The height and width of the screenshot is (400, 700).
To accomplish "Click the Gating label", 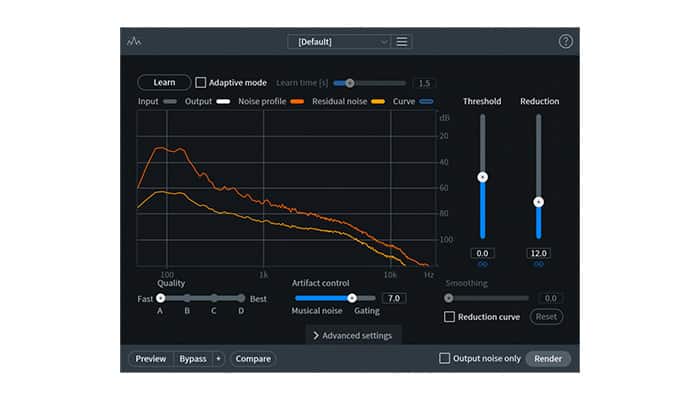I will [367, 311].
